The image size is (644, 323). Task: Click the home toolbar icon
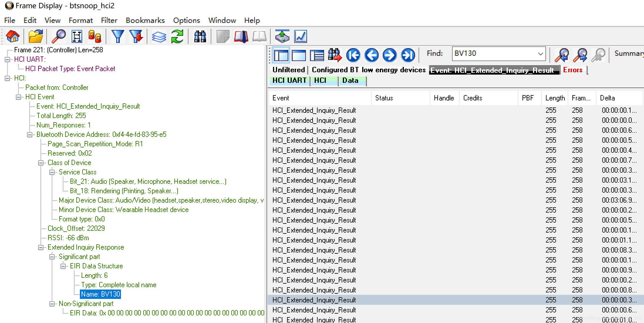pyautogui.click(x=13, y=36)
